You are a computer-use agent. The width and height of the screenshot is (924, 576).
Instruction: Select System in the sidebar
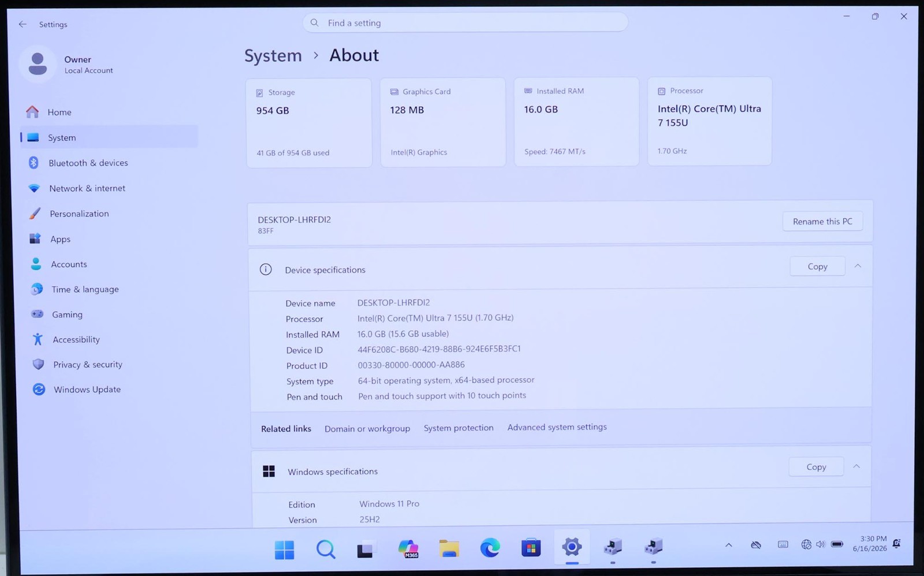click(109, 137)
